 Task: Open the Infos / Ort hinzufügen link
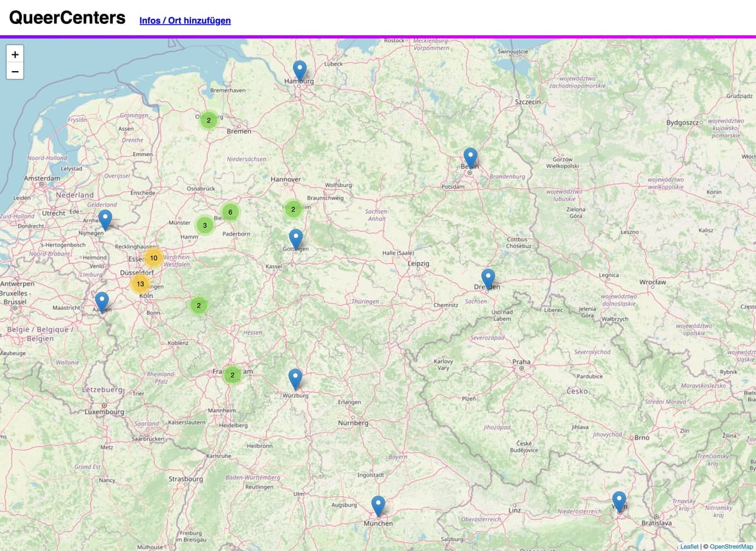(185, 20)
